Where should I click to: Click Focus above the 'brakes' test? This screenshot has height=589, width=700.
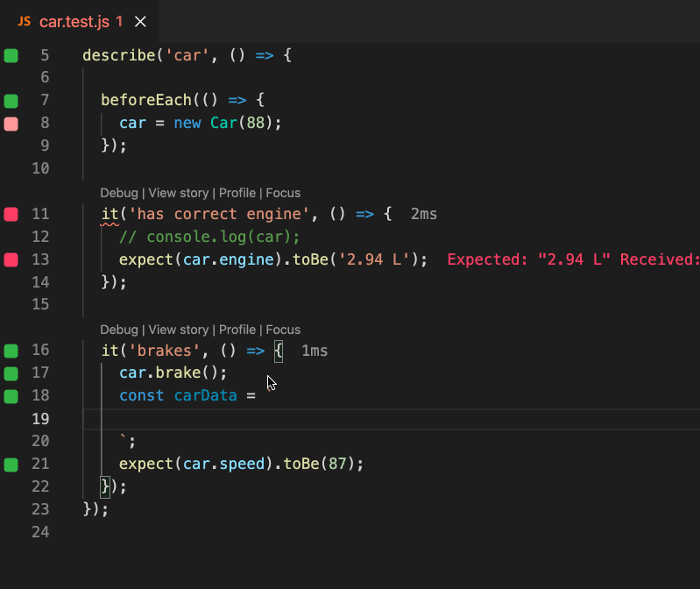tap(283, 330)
